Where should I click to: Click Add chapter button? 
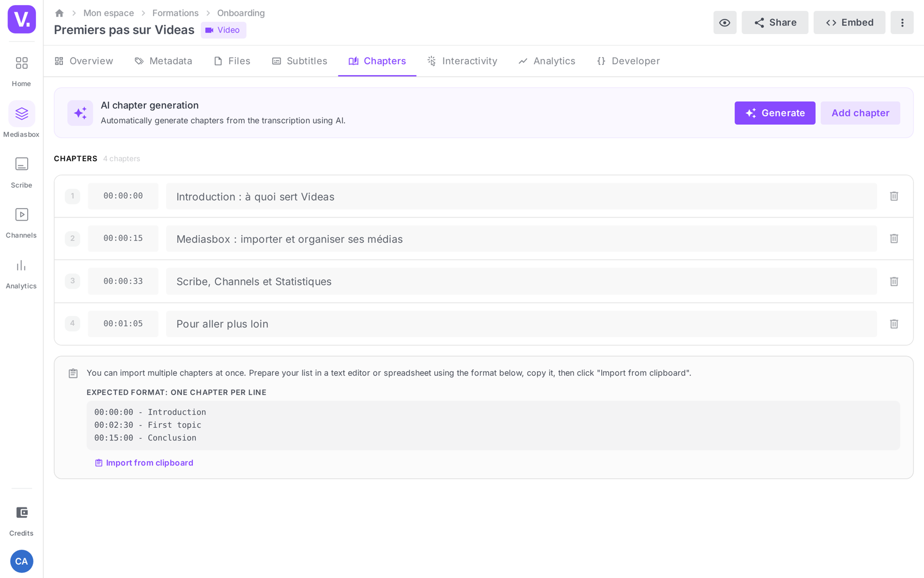(860, 113)
